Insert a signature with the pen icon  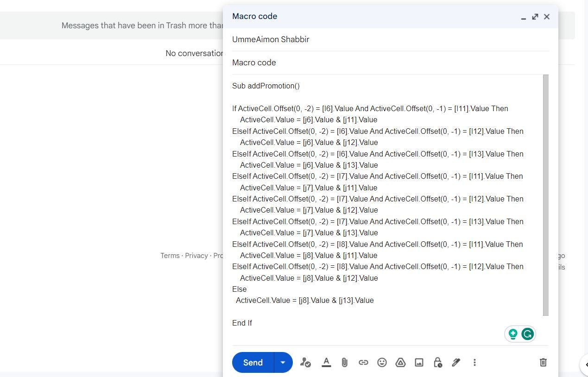[455, 362]
